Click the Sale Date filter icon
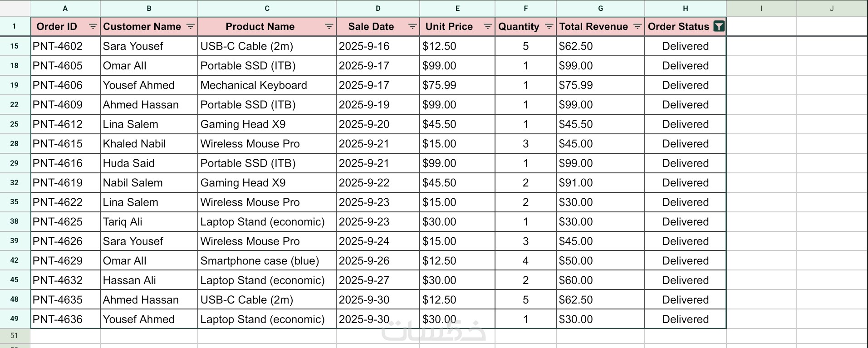Image resolution: width=868 pixels, height=348 pixels. coord(412,27)
